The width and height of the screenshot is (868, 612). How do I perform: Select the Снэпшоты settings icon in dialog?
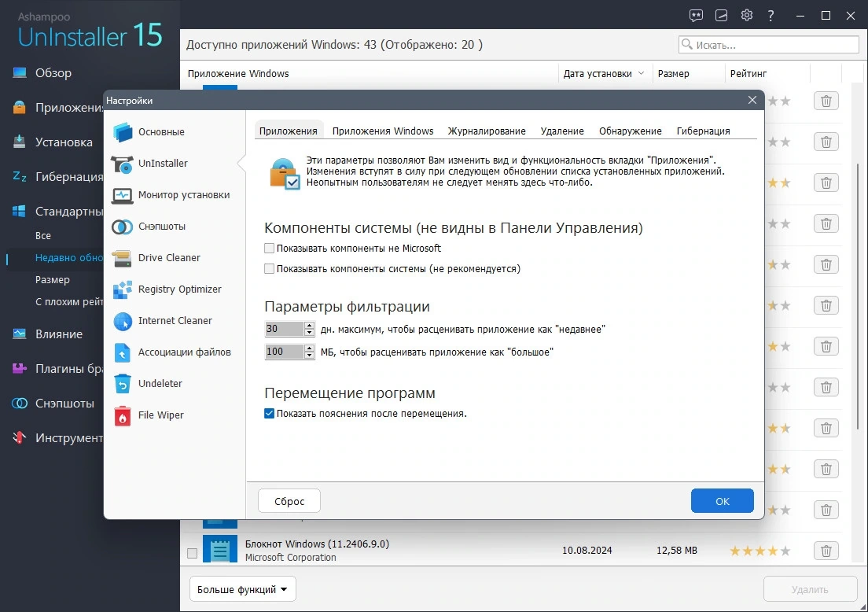coord(123,227)
